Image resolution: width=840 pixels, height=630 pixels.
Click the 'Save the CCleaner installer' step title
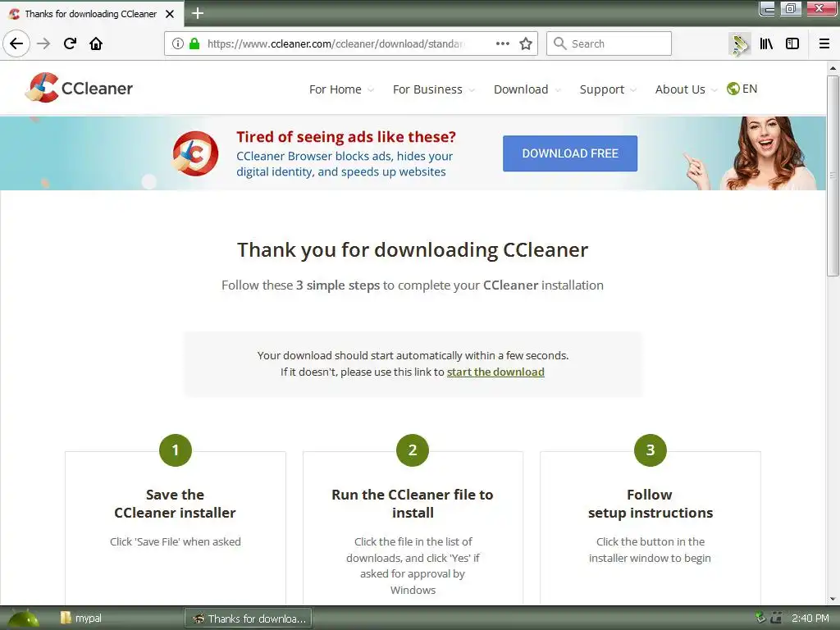[x=176, y=504]
